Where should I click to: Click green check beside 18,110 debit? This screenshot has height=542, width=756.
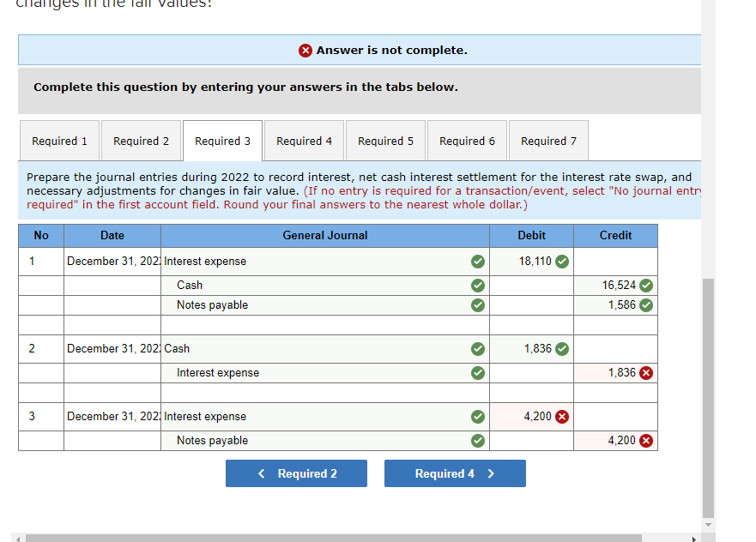point(562,261)
